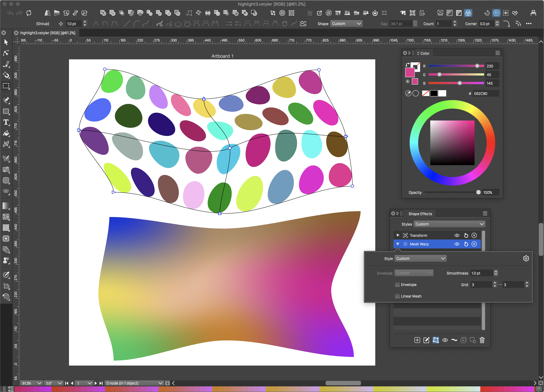The width and height of the screenshot is (544, 392).
Task: Remove the Transform effect with X icon
Action: coord(474,235)
